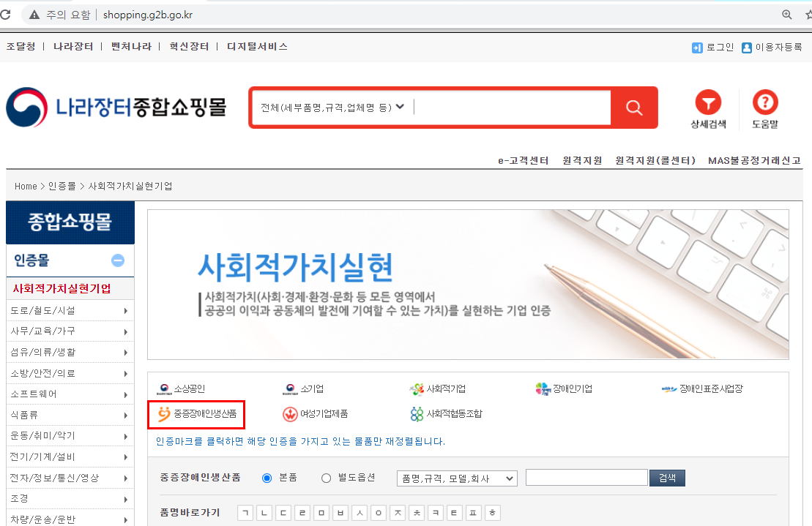The height and width of the screenshot is (526, 812).
Task: Open 상세검색 filter icon
Action: (x=708, y=102)
